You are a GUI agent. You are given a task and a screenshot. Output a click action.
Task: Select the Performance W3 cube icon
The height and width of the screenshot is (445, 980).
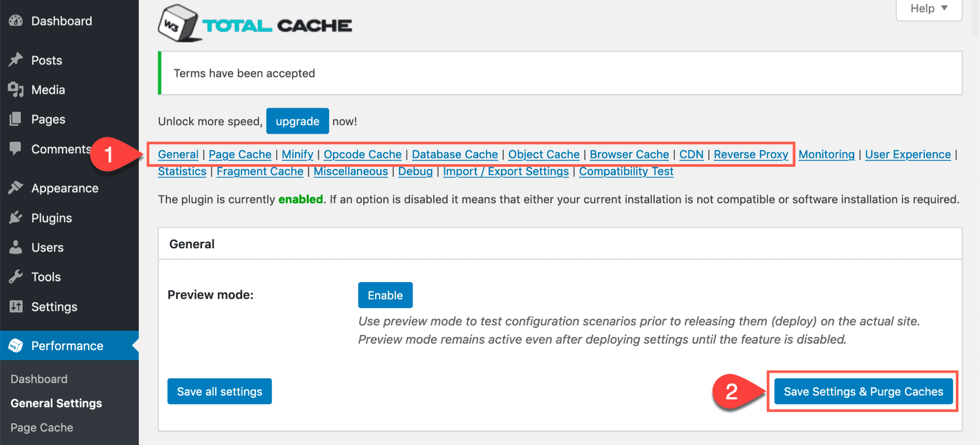pyautogui.click(x=16, y=345)
